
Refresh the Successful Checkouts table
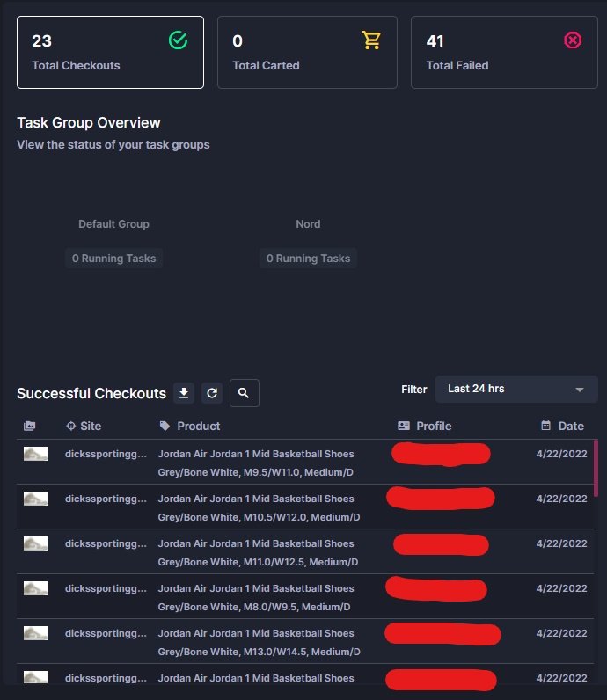[x=212, y=393]
